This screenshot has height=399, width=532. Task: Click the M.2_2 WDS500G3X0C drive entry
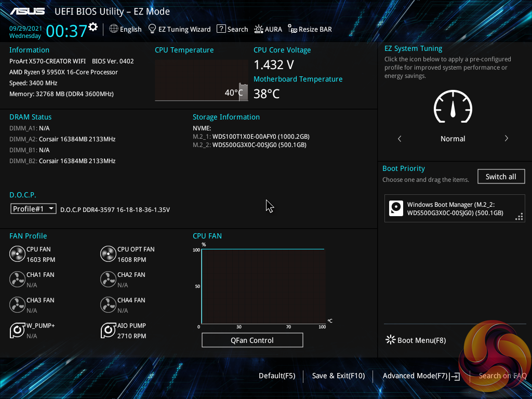pos(249,145)
